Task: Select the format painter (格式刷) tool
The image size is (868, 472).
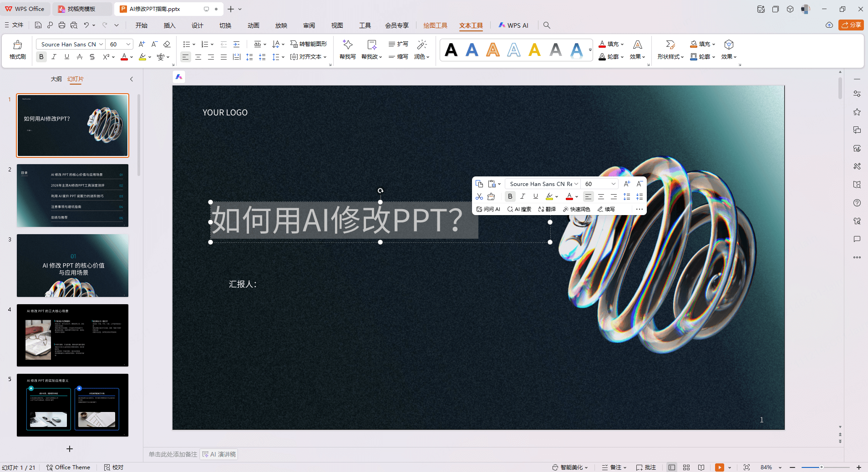Action: (x=17, y=50)
